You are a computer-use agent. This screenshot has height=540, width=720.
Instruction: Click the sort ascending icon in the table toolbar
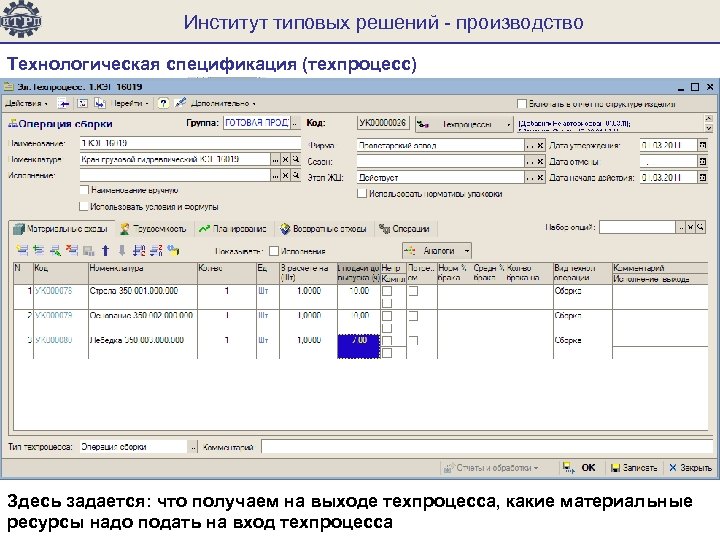[139, 250]
